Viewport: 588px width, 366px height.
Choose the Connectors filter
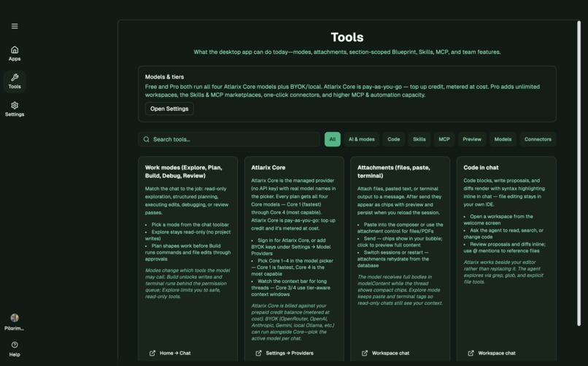click(538, 139)
